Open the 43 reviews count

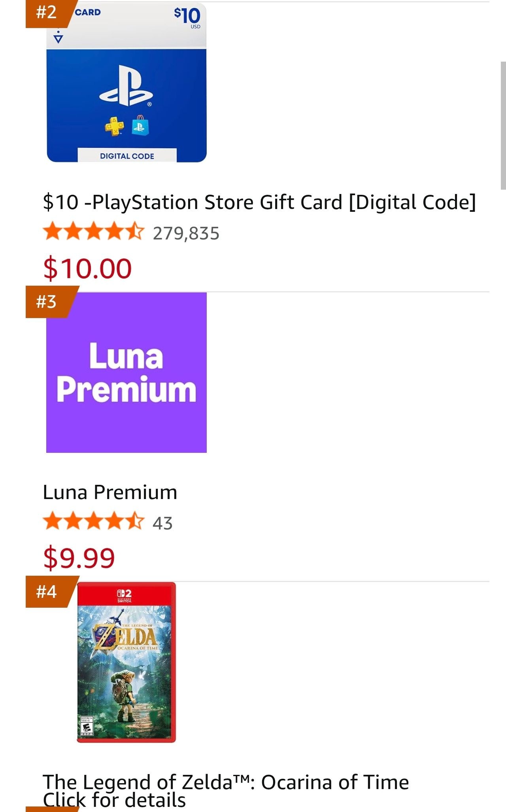[x=162, y=523]
